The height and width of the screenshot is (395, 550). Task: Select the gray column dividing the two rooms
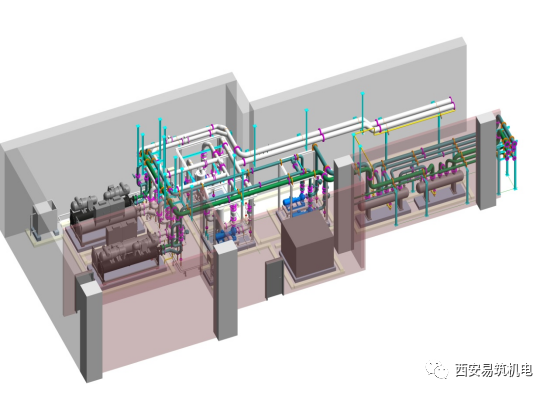pyautogui.click(x=344, y=204)
